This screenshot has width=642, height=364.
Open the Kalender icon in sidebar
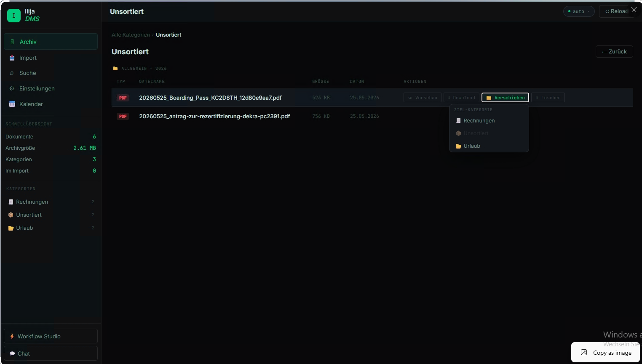click(x=12, y=104)
